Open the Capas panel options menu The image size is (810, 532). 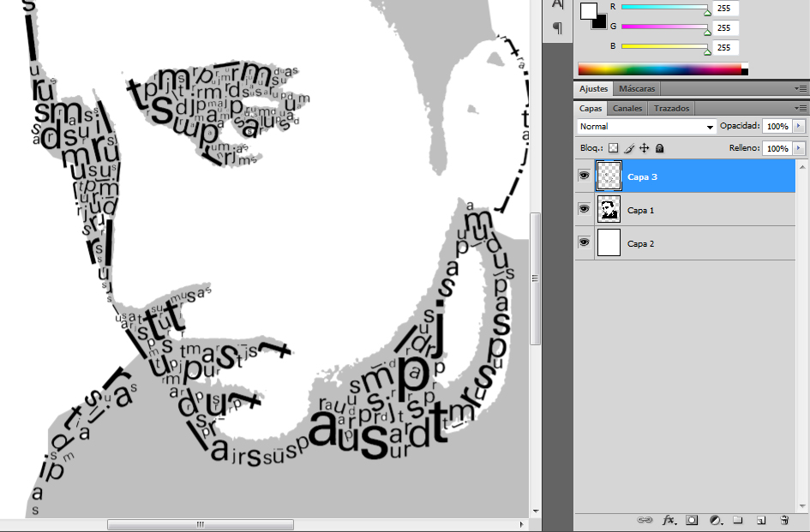coord(801,108)
